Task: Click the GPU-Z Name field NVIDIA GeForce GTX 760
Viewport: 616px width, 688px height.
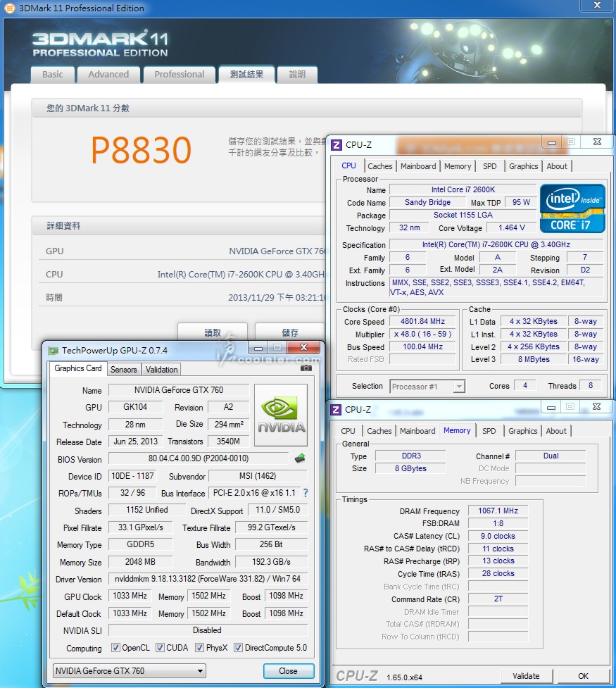Action: point(179,390)
